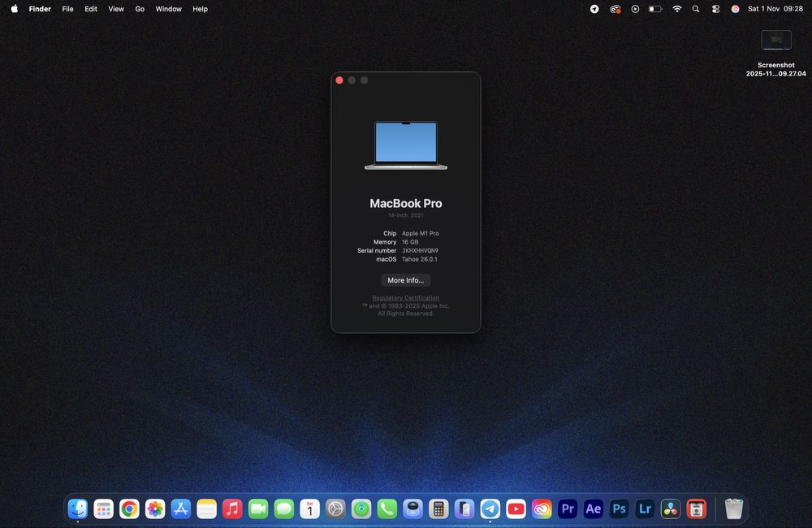Click the chip value Apple M1 Pro
The height and width of the screenshot is (528, 812).
(421, 234)
